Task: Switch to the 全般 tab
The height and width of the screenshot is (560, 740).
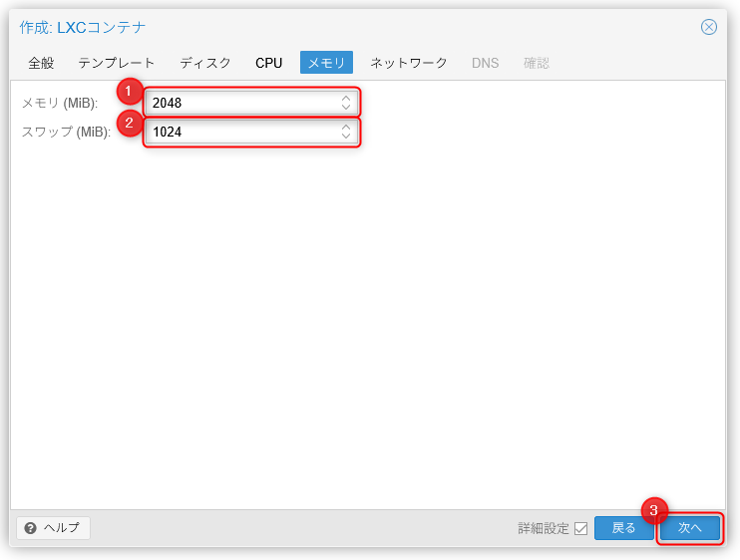Action: point(41,63)
